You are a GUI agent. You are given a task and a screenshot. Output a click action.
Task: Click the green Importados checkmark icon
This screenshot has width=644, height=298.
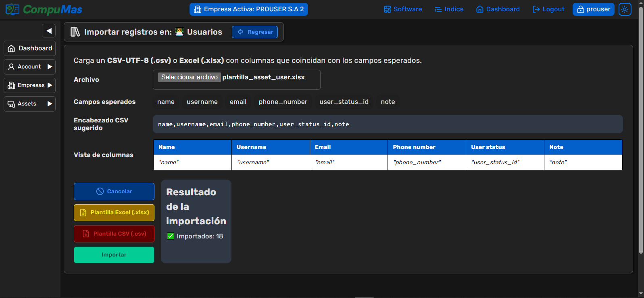171,236
